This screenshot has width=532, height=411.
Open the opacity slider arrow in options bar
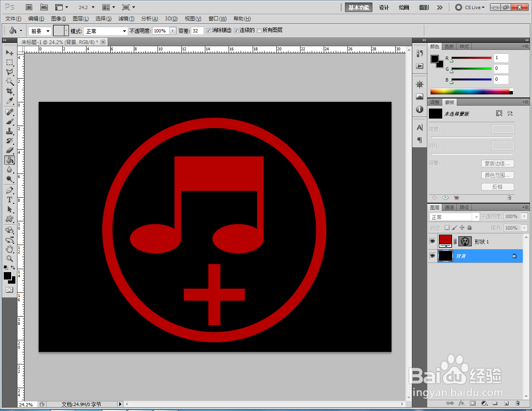[x=173, y=31]
